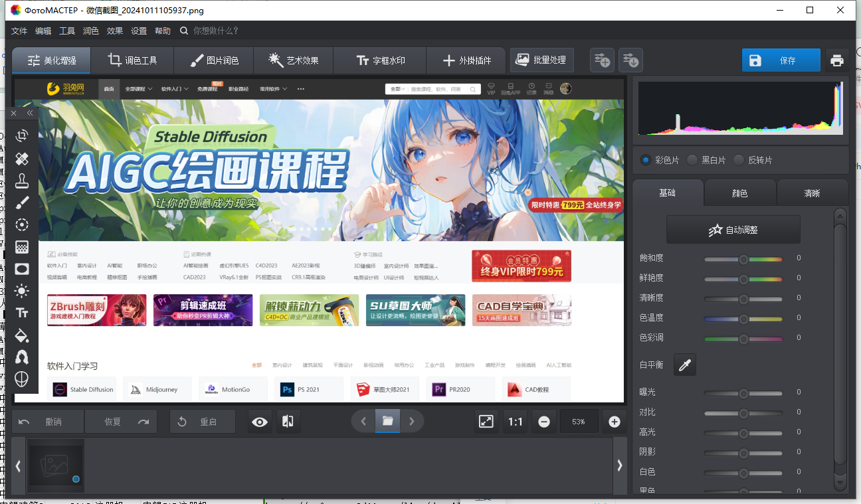Switch to the 颜色 adjustments tab
The height and width of the screenshot is (504, 861).
coord(739,193)
